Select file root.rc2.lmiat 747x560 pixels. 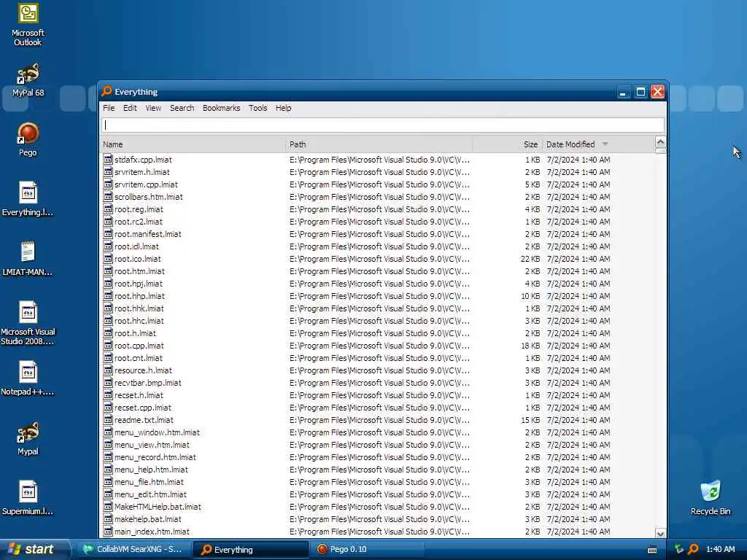(x=138, y=222)
